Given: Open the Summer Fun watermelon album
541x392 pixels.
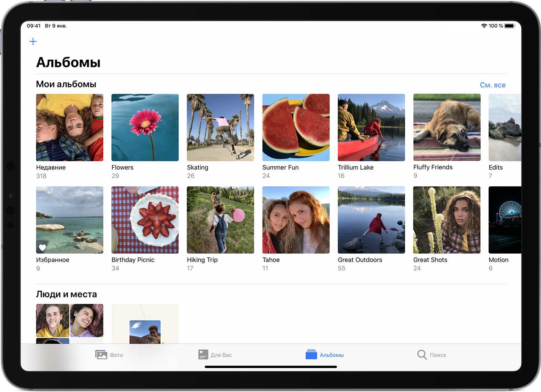Looking at the screenshot, I should point(296,127).
